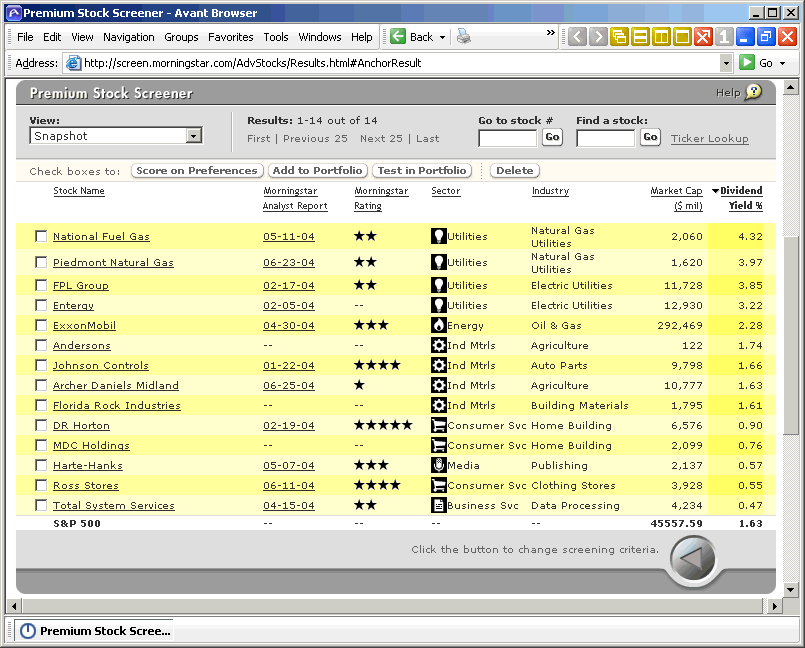This screenshot has width=805, height=648.
Task: Select the Ross Stores checkbox
Action: [x=41, y=486]
